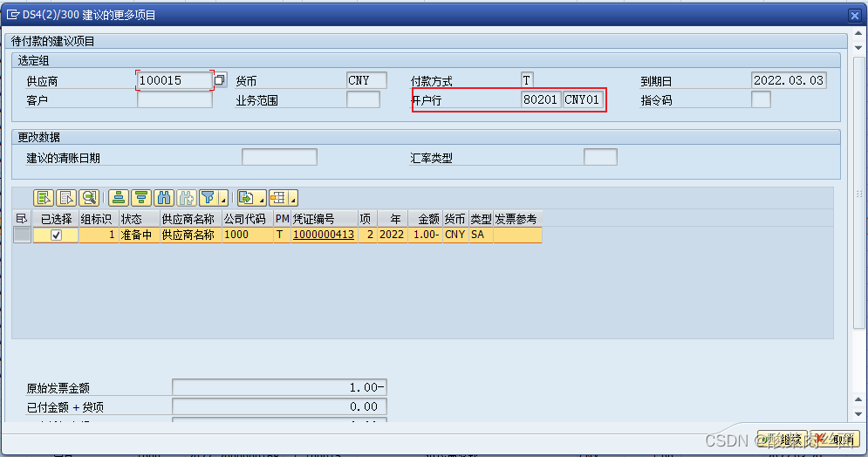The width and height of the screenshot is (868, 457).
Task: Click the top scroll-up arrow of dialog scrollbar
Action: click(x=858, y=34)
